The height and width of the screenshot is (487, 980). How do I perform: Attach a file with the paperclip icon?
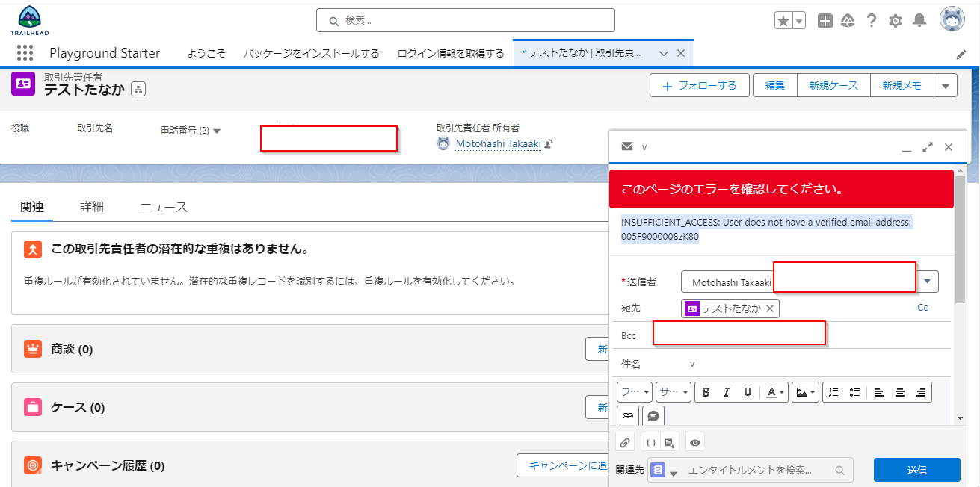click(x=625, y=441)
